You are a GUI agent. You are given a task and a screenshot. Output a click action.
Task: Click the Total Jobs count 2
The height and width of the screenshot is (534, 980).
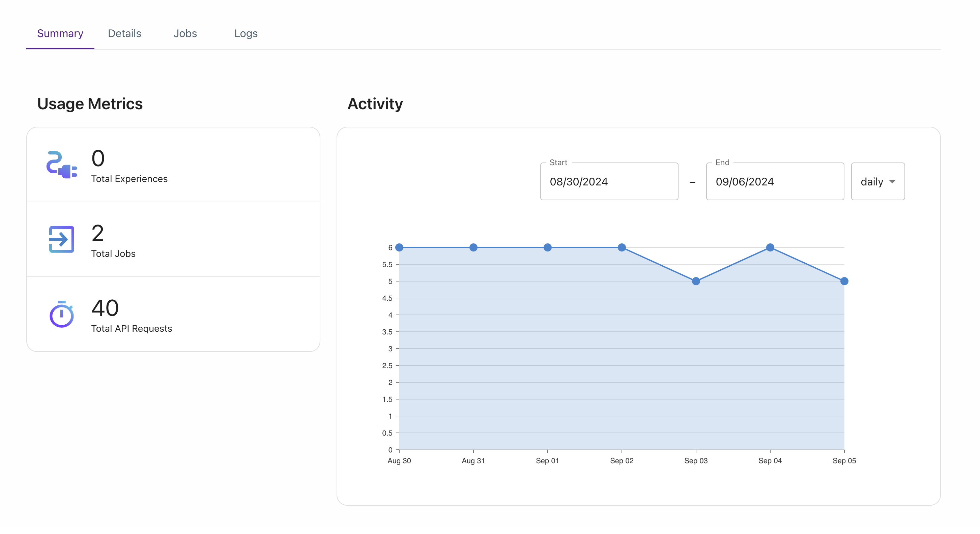click(98, 233)
